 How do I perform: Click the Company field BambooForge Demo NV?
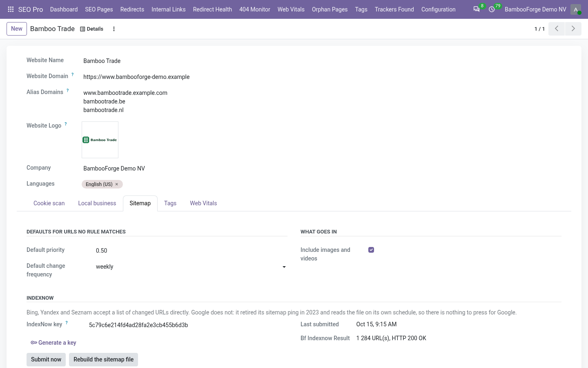click(x=185, y=168)
